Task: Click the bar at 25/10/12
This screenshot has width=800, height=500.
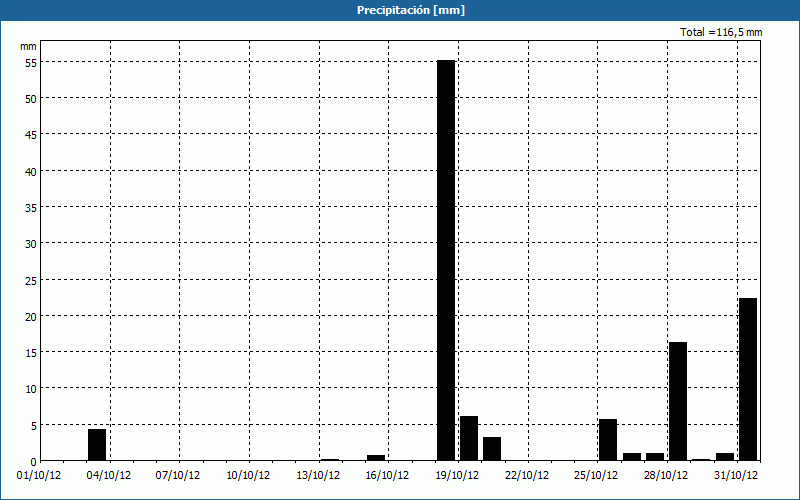Action: (x=608, y=440)
